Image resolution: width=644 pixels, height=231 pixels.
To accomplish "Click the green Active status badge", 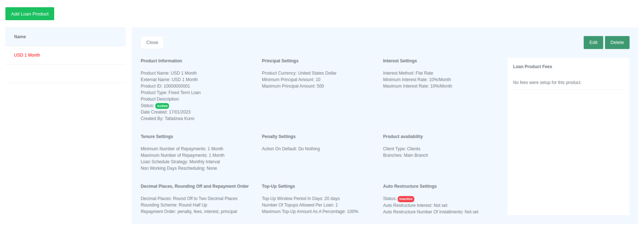I will [x=162, y=106].
